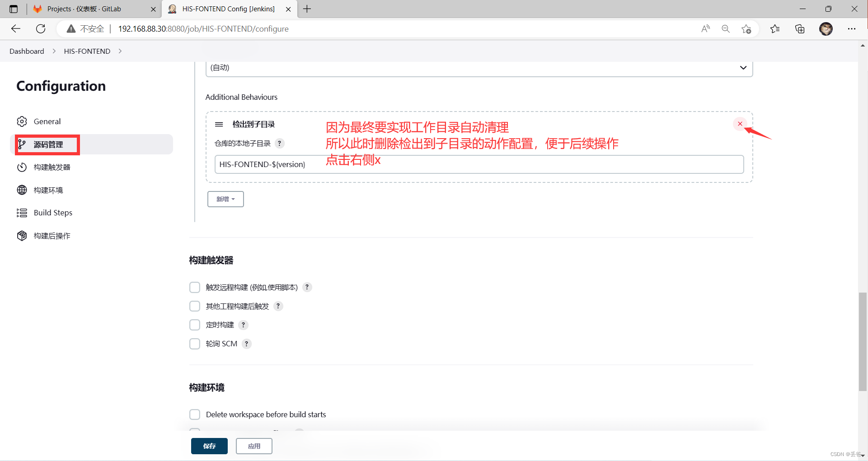Add page to favorites star icon

746,29
